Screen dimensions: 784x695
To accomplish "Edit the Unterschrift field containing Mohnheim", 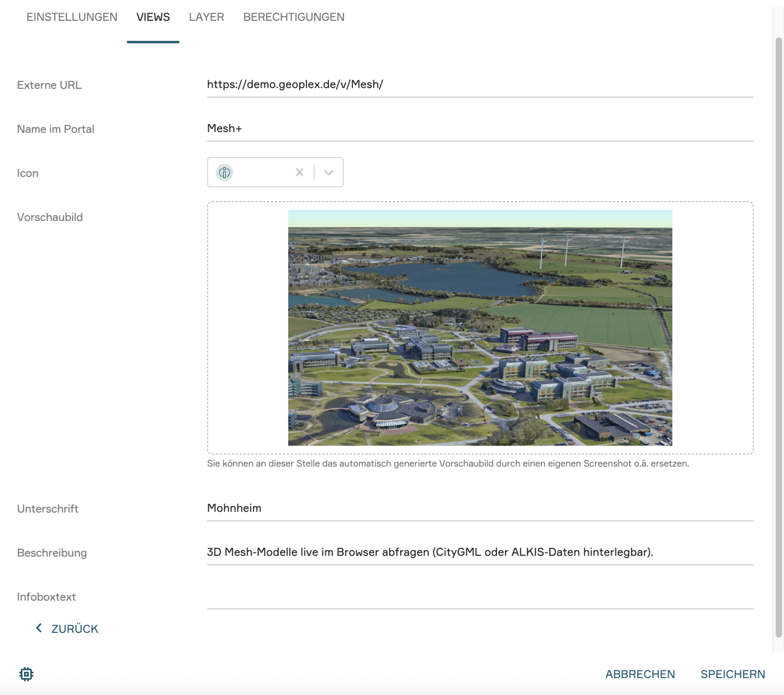I will tap(480, 508).
